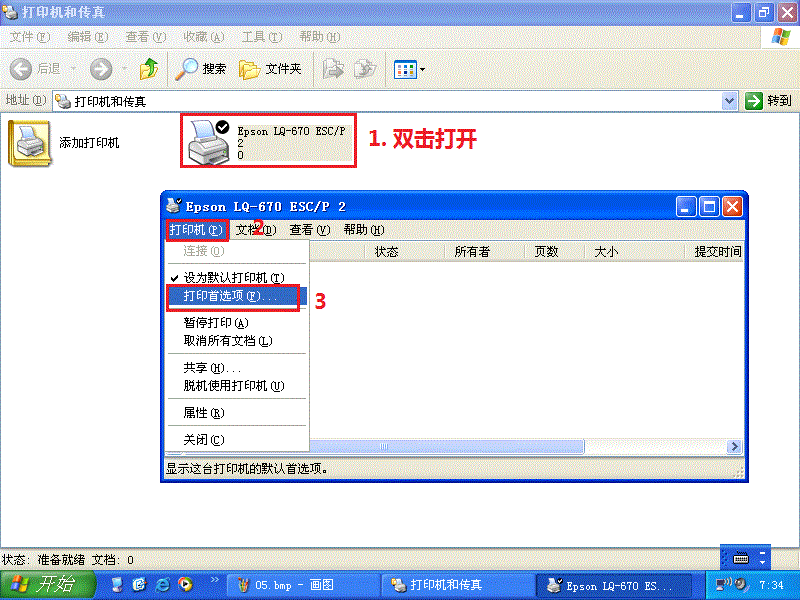
Task: Launch Windows Media Player from quick launch
Action: tap(186, 585)
